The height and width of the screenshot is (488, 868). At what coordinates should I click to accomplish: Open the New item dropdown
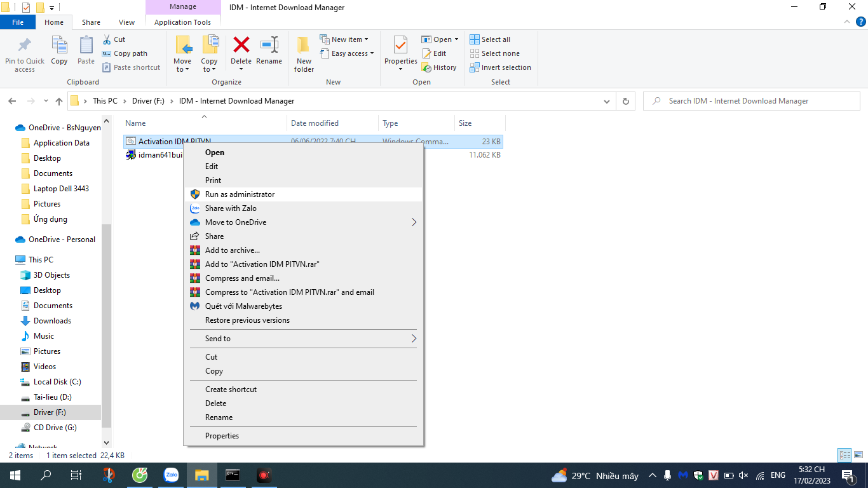point(344,39)
